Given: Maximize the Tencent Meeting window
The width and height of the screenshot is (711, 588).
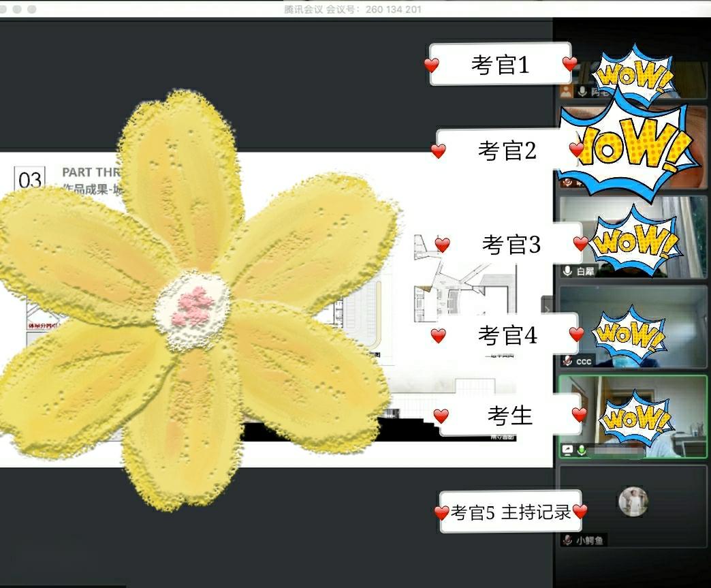Looking at the screenshot, I should 32,9.
